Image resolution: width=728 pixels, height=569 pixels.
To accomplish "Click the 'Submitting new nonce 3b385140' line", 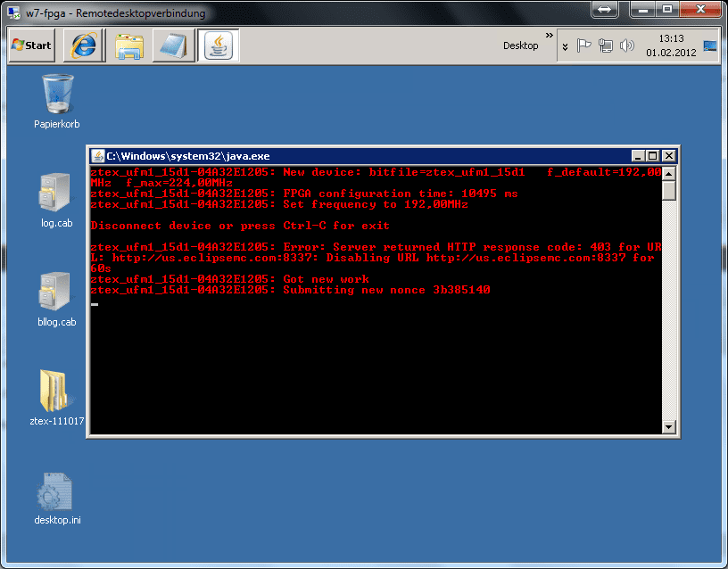I will [x=290, y=290].
